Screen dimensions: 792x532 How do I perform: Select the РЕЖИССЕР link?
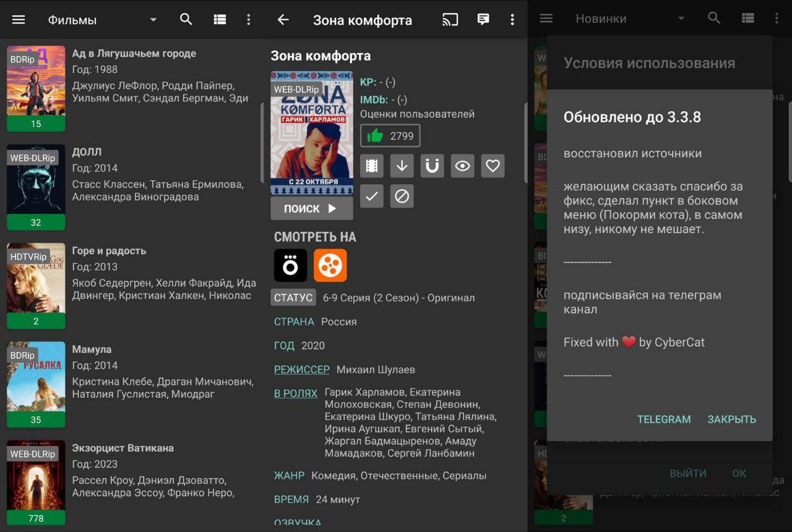coord(302,369)
